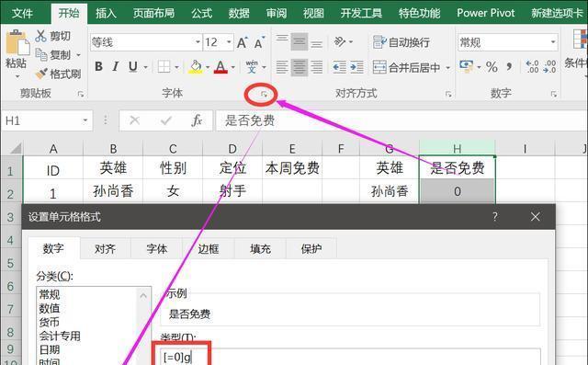The image size is (588, 365).
Task: Select 会计专用 in the category list
Action: [60, 336]
